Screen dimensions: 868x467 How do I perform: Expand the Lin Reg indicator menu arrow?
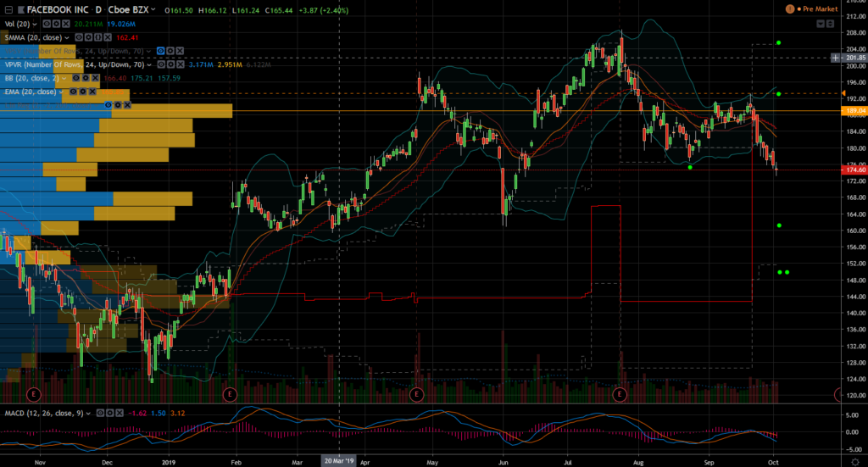coord(97,105)
